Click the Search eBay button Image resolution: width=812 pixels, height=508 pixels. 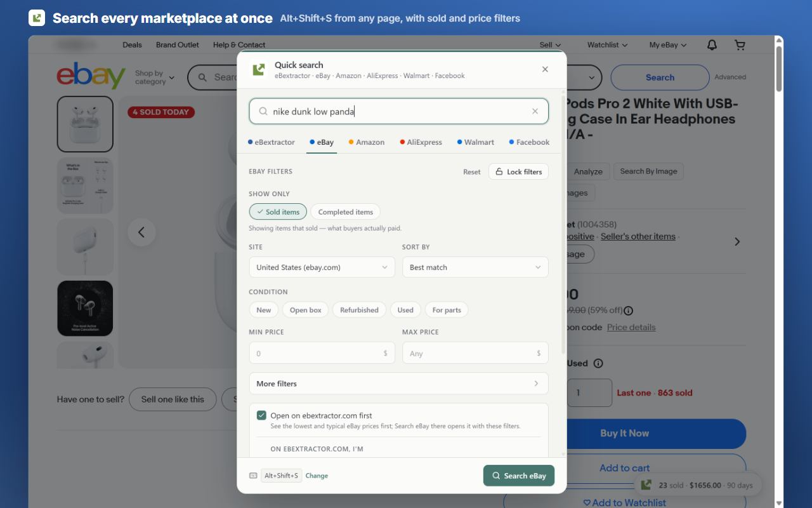coord(519,476)
